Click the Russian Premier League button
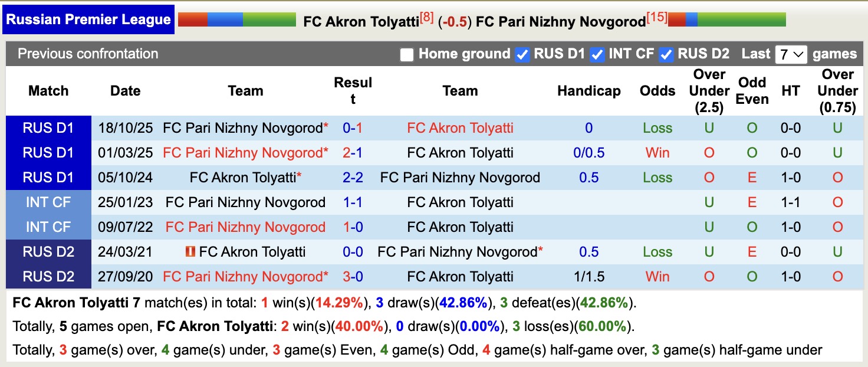Image resolution: width=868 pixels, height=367 pixels. pyautogui.click(x=88, y=19)
